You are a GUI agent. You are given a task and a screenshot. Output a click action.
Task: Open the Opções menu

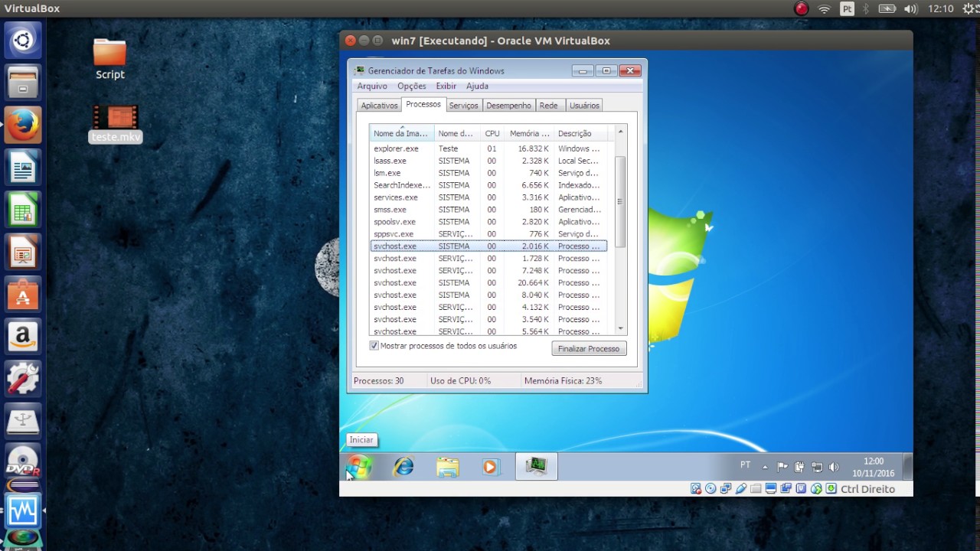pos(412,86)
